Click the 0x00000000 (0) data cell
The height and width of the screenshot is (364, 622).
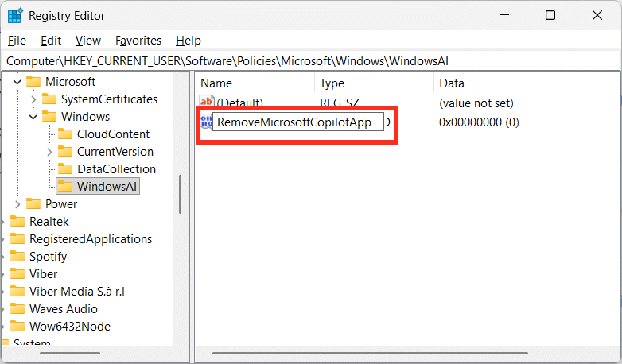(x=479, y=122)
